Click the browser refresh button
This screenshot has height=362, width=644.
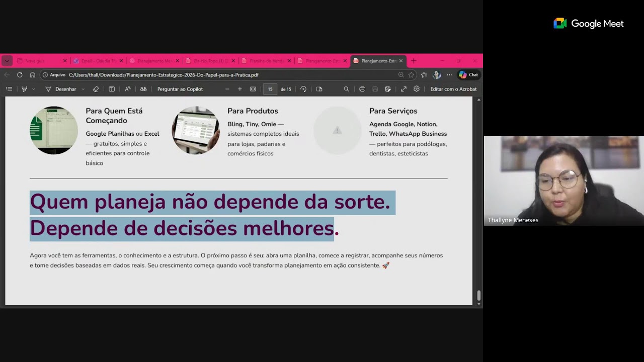point(20,75)
